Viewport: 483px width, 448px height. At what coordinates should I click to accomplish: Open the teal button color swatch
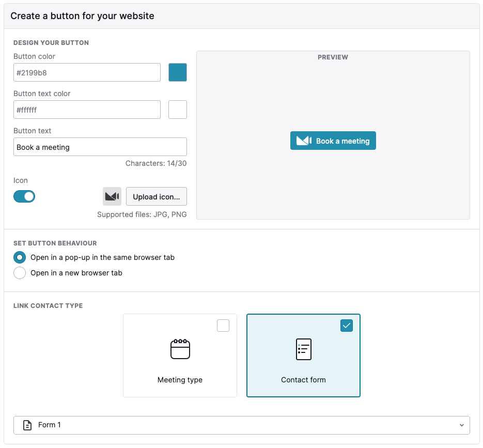pos(177,72)
